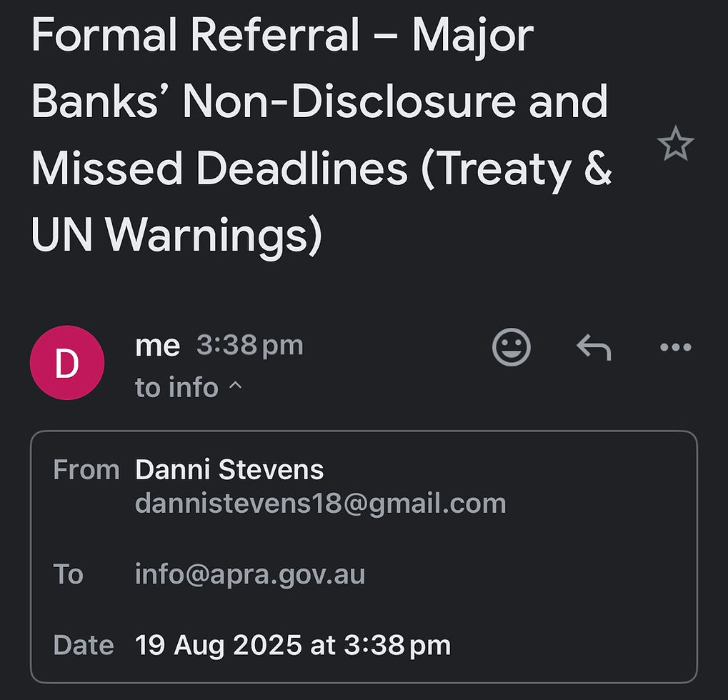Image resolution: width=728 pixels, height=700 pixels.
Task: Tap the "To" field label
Action: [x=69, y=574]
